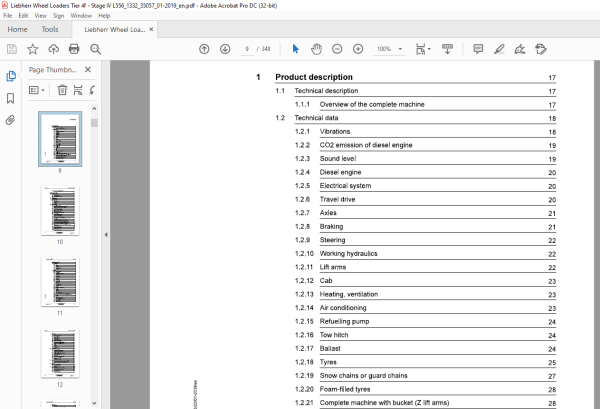Screen dimensions: 600x409
Task: Expand the thumbnail options dropdown
Action: [x=37, y=90]
